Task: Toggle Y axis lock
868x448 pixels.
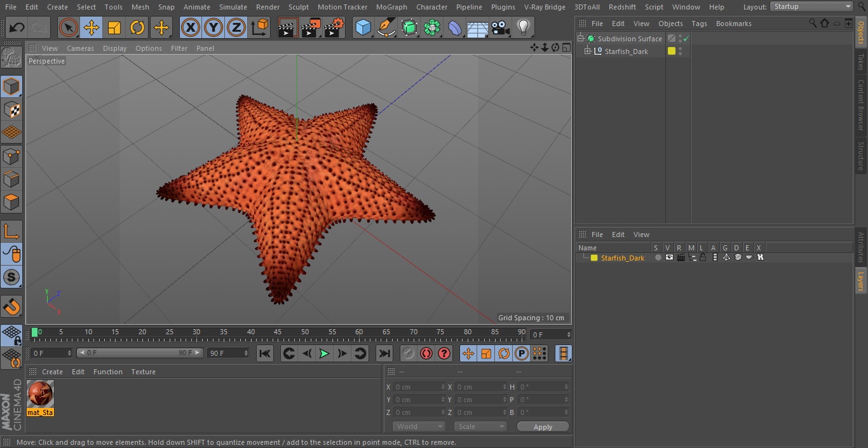Action: [x=214, y=27]
